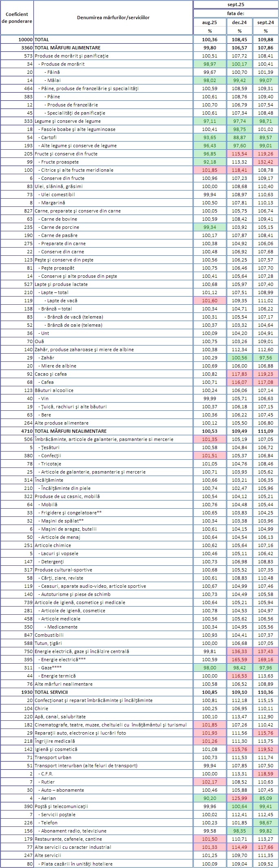The image size is (279, 868).
Task: Select the "Chirie" row label
Action: pos(41,709)
